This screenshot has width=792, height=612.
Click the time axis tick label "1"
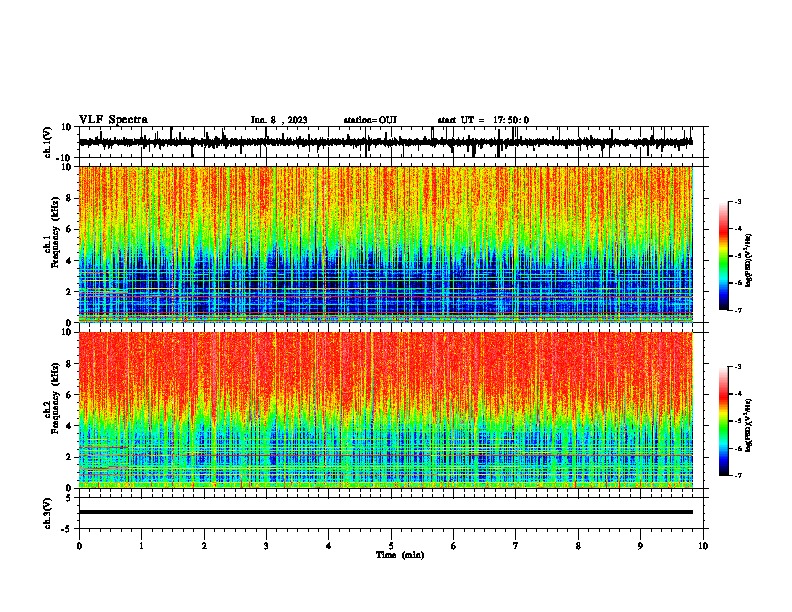pyautogui.click(x=141, y=546)
